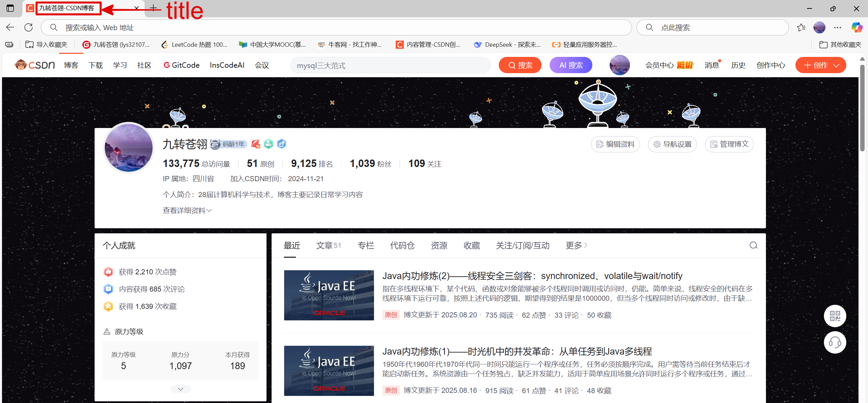Open the QR code panel icon

coord(835,316)
